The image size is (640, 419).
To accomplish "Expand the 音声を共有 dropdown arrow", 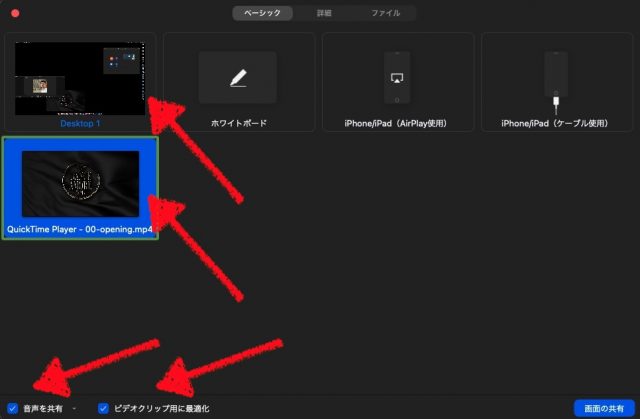I will pyautogui.click(x=74, y=408).
